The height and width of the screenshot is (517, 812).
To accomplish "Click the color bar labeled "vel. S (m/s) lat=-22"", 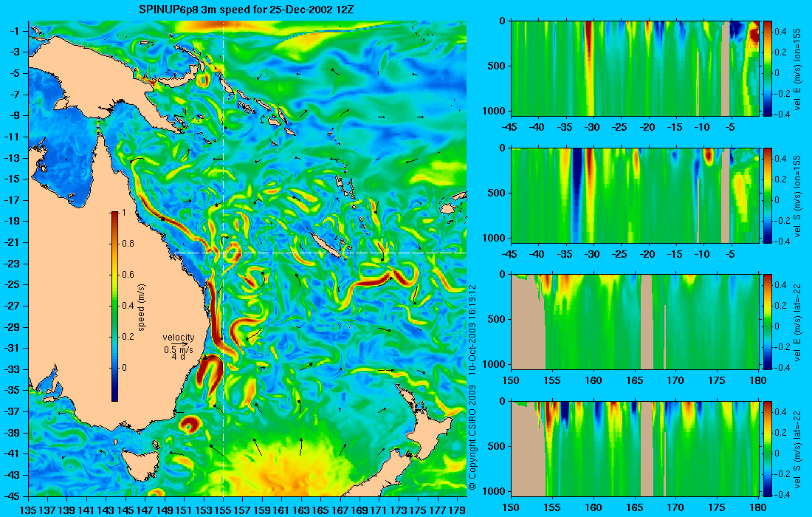I will pyautogui.click(x=768, y=448).
